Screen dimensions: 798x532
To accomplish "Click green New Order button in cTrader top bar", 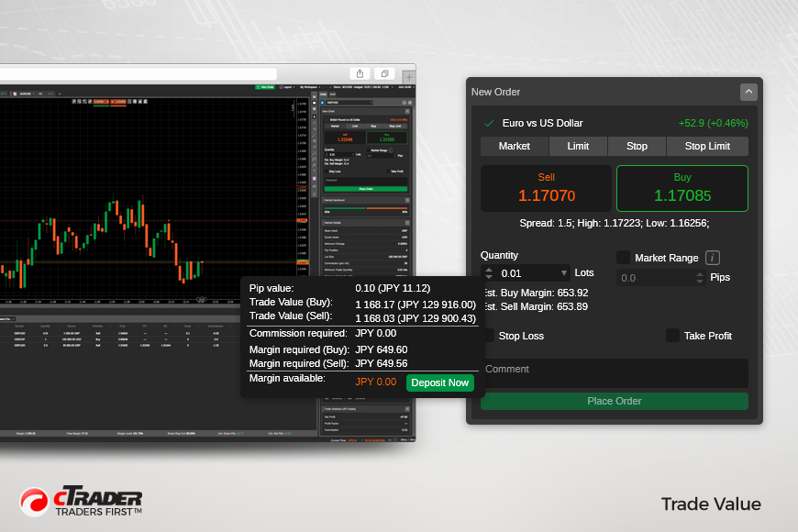I will click(x=265, y=87).
